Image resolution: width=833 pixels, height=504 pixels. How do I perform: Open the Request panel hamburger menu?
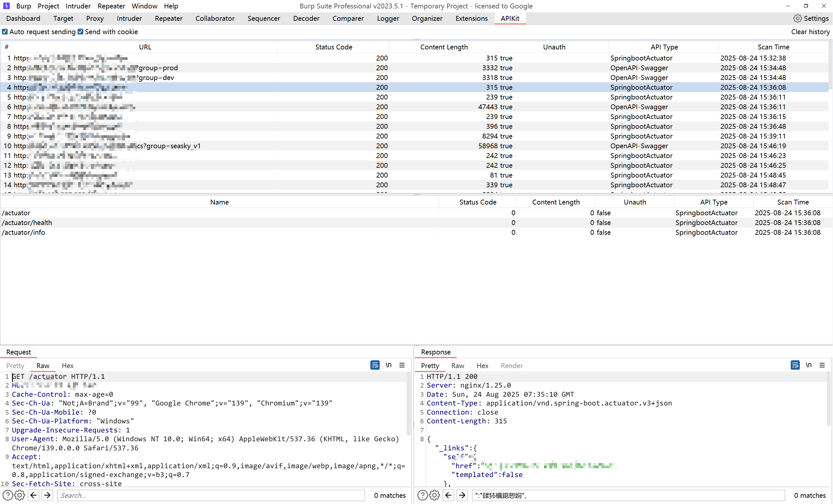402,365
